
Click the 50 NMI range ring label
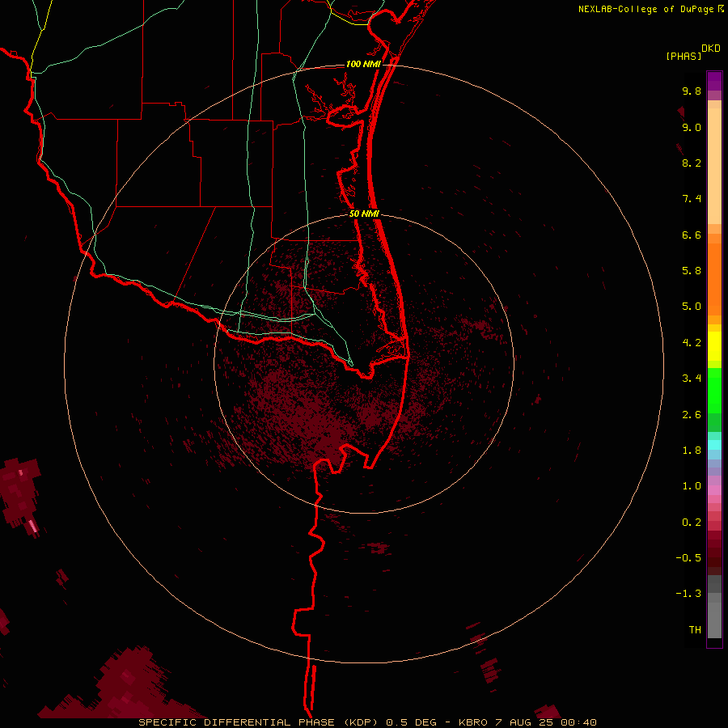pyautogui.click(x=364, y=214)
